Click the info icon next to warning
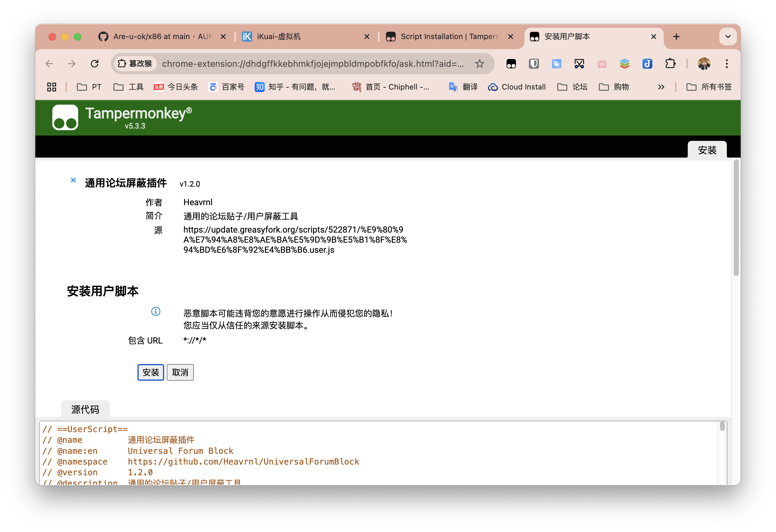776x532 pixels. point(156,311)
